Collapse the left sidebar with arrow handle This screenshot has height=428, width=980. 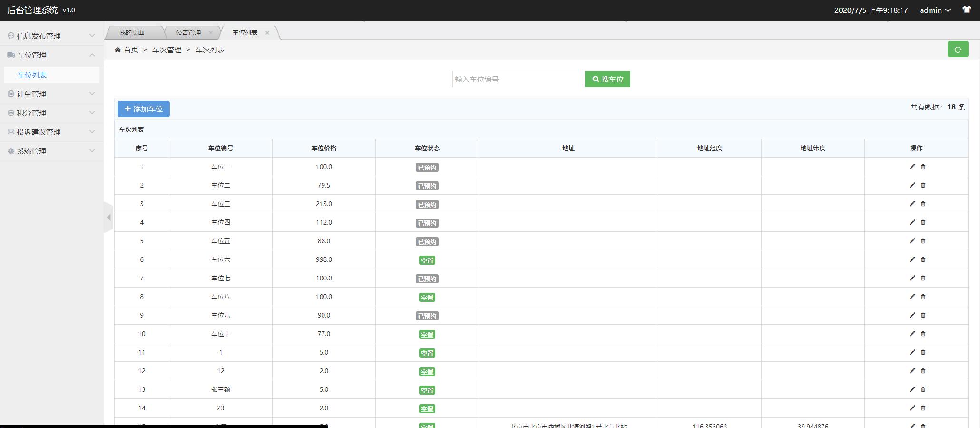click(x=108, y=217)
